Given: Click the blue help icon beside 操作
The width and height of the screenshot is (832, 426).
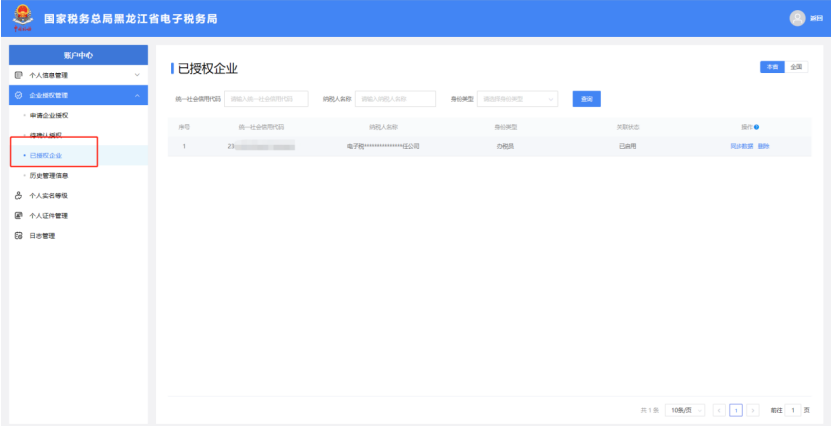Looking at the screenshot, I should (756, 127).
